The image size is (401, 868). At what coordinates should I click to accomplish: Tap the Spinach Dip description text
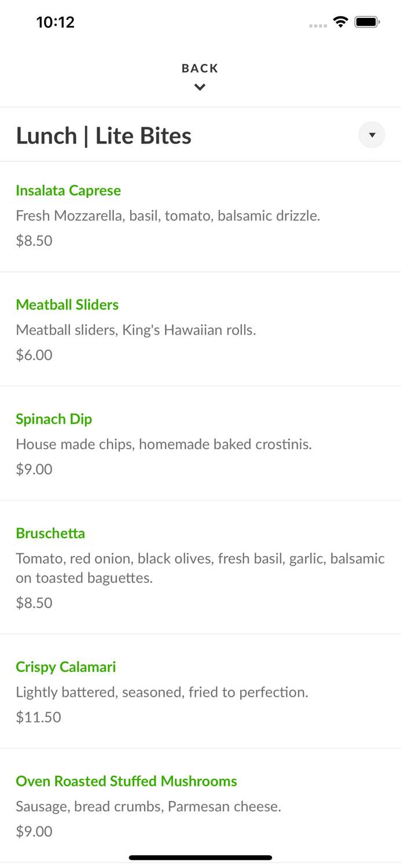[x=164, y=444]
